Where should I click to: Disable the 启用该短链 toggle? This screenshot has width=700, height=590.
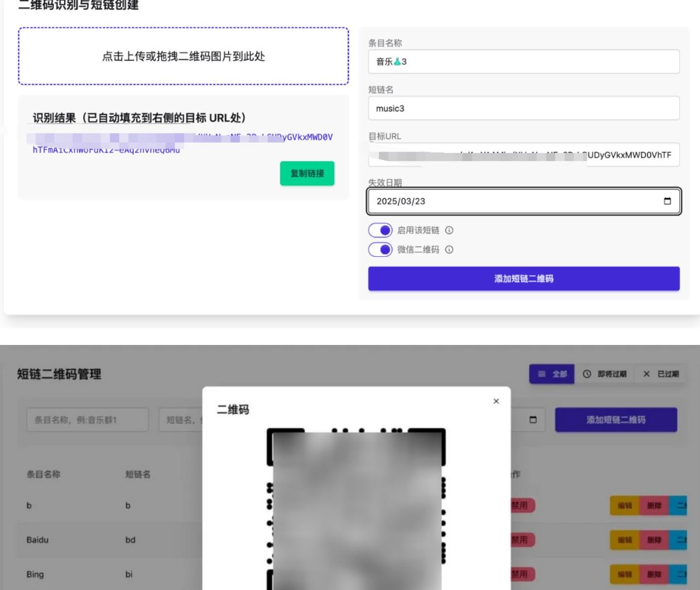pyautogui.click(x=380, y=230)
